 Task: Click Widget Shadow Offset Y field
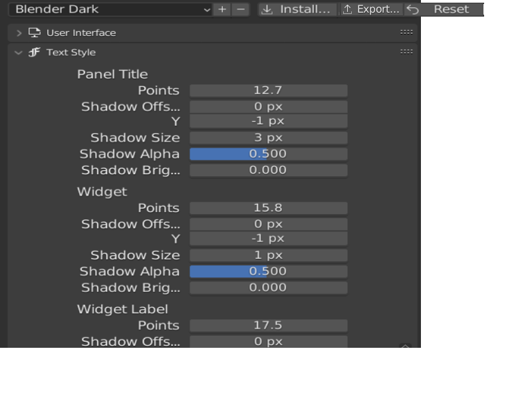tap(269, 239)
